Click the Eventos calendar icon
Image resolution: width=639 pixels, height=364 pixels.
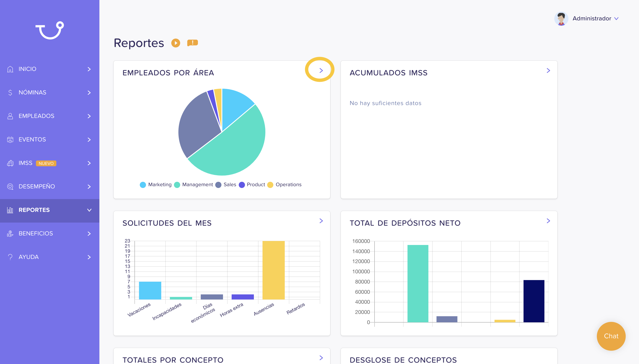(x=10, y=139)
